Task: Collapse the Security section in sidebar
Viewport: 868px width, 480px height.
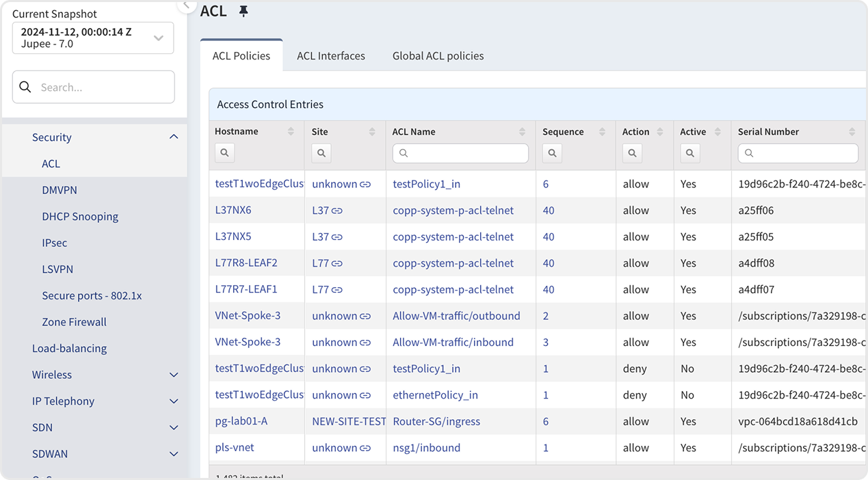Action: [174, 137]
